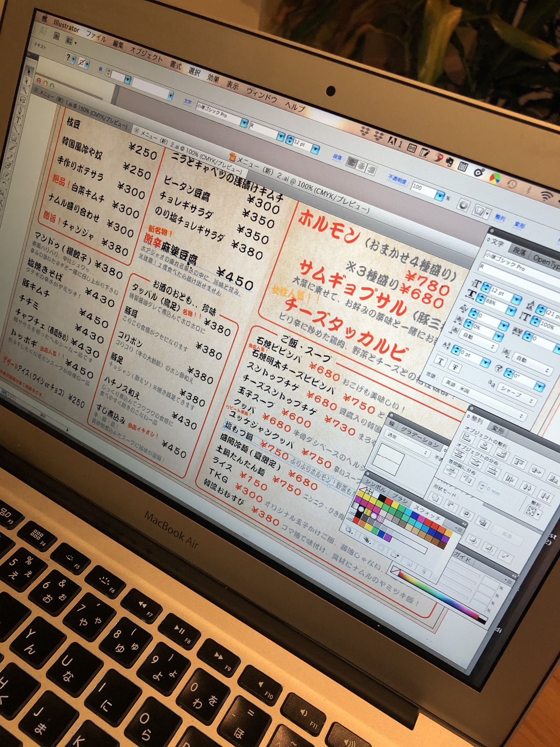Open fill color dropdown with question mark
560x747 pixels.
tap(70, 59)
